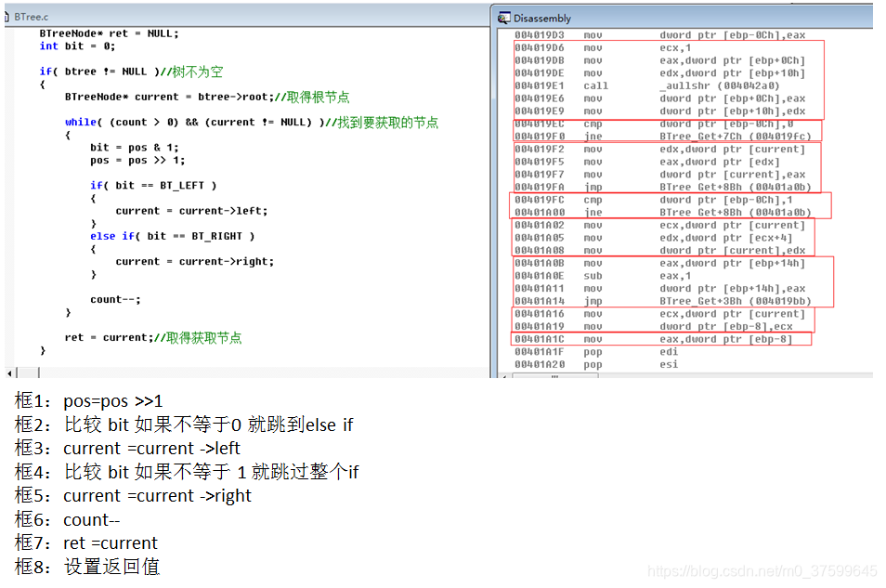Select disassembly line at address 00401A02
The width and height of the screenshot is (886, 588).
(659, 225)
